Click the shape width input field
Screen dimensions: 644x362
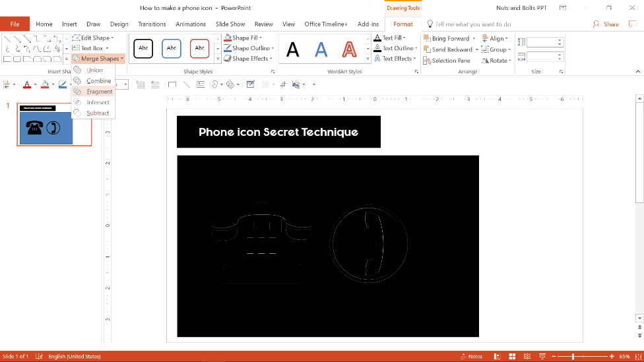[541, 57]
